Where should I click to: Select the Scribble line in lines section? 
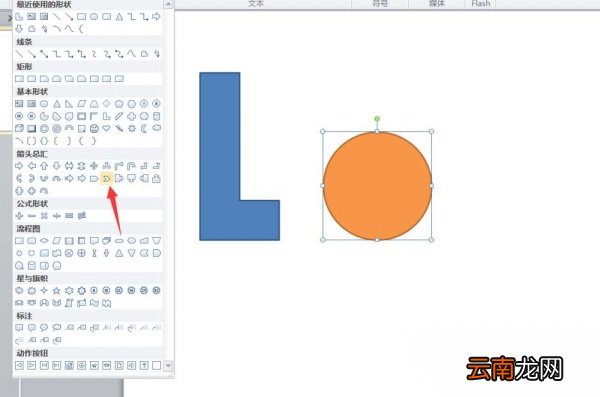[x=157, y=54]
